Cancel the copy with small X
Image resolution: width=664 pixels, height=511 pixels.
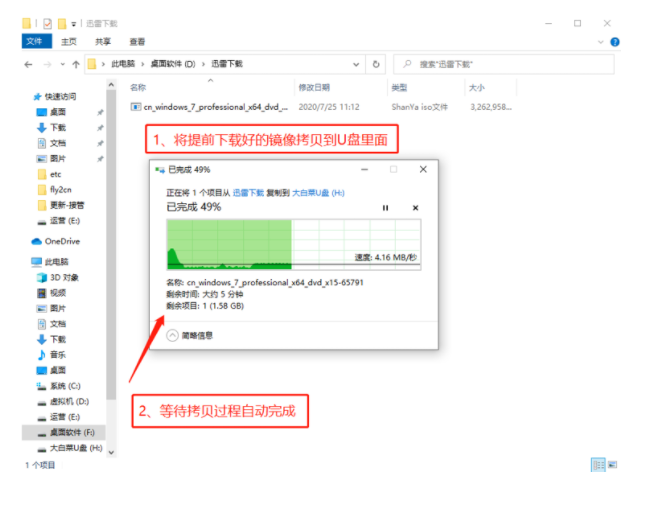tap(415, 208)
